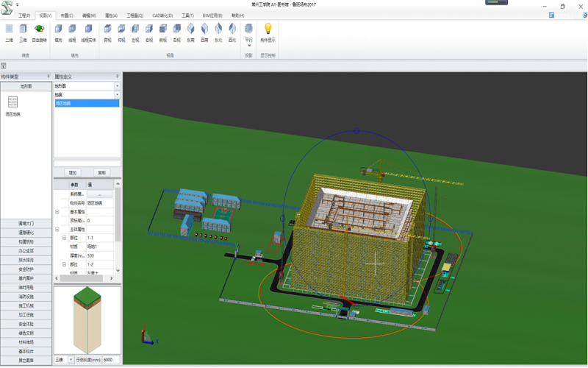Expand the 安全防护 category
Image resolution: width=588 pixels, height=368 pixels.
[x=26, y=269]
